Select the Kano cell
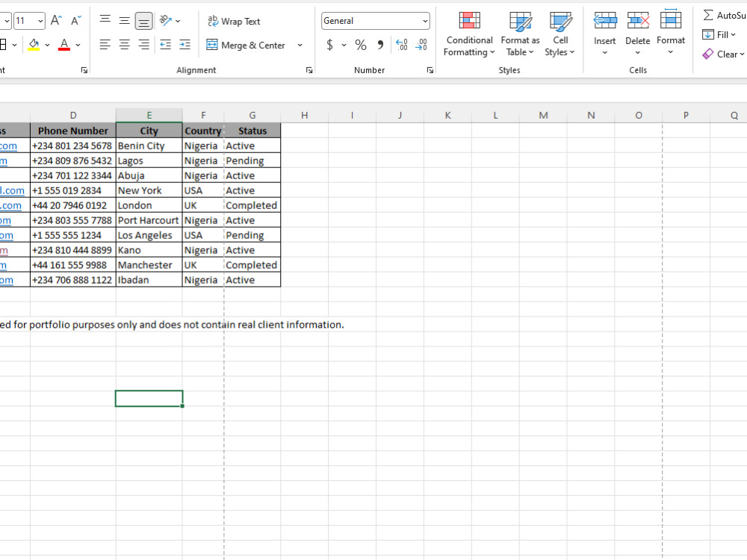 pyautogui.click(x=149, y=250)
